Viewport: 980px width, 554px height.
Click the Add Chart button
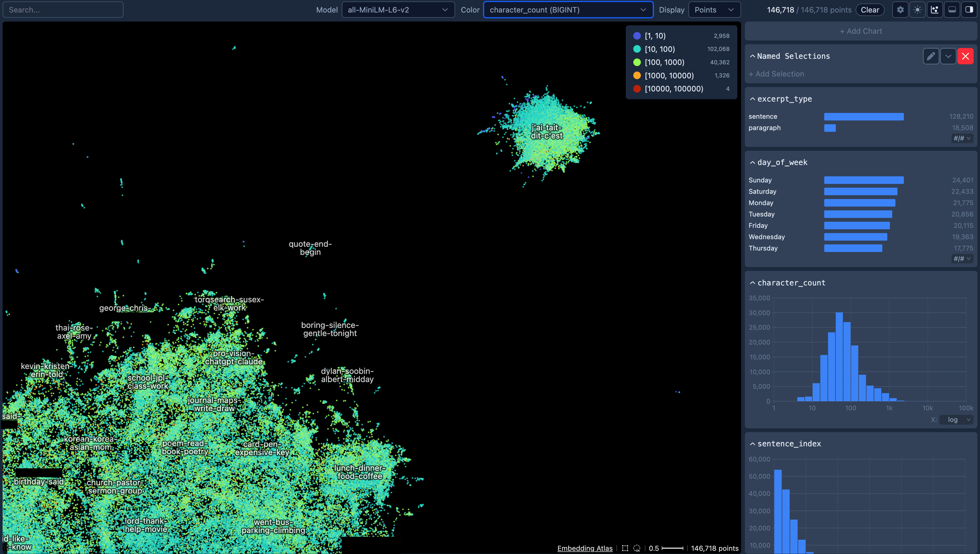(x=861, y=31)
